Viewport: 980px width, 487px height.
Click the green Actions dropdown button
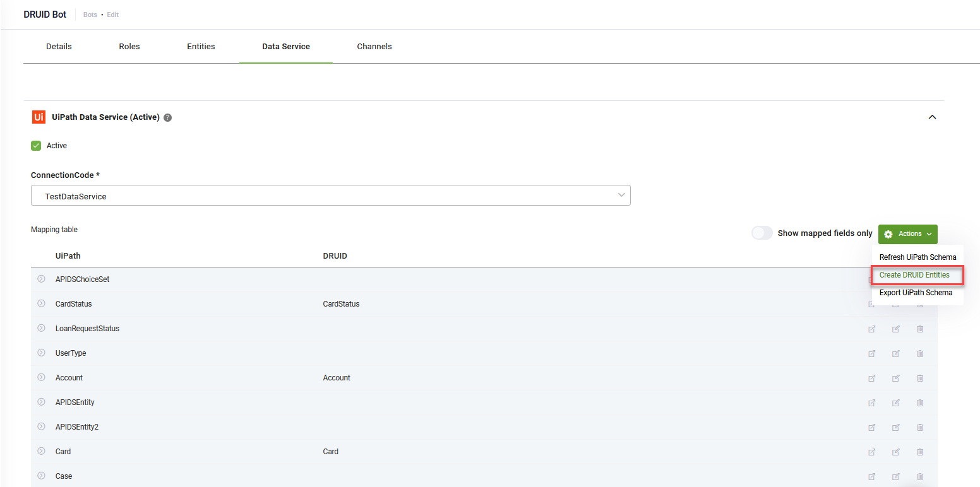(908, 234)
